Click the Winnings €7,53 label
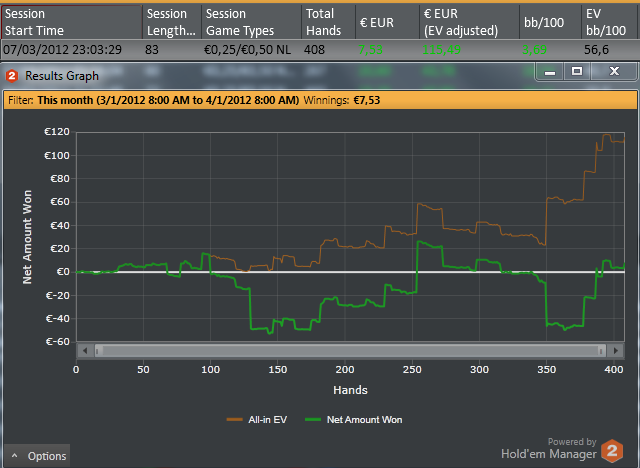Viewport: 640px width, 468px height. [342, 100]
